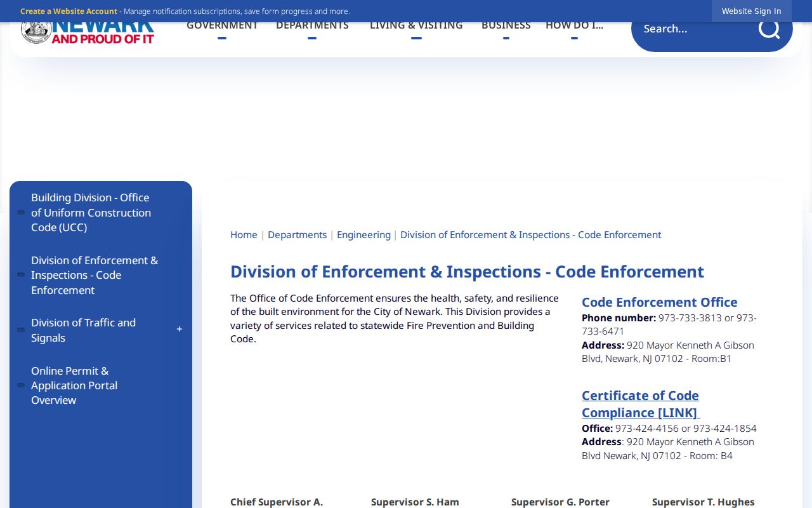Open Online Permit & Application Portal Overview
The image size is (812, 508).
click(74, 385)
